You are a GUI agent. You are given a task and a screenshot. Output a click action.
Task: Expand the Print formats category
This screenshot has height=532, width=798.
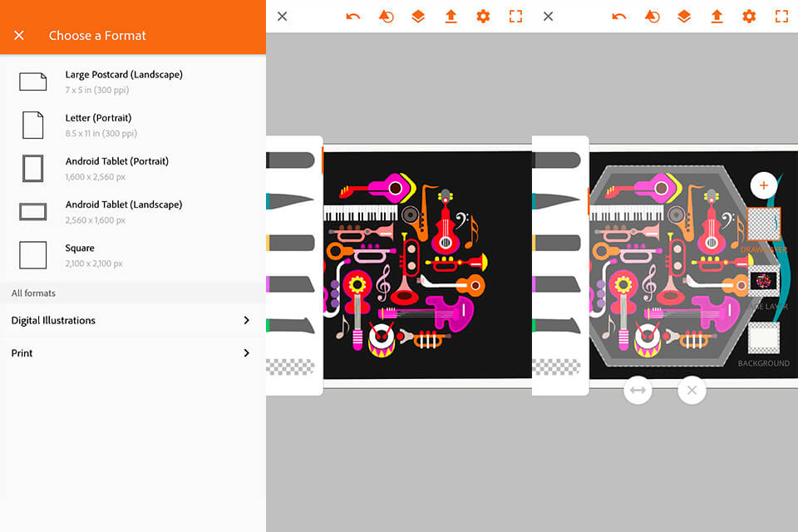coord(133,352)
